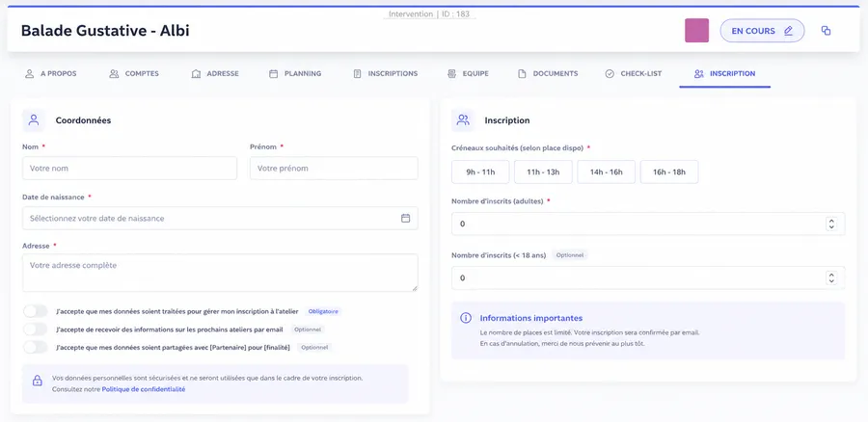This screenshot has height=422, width=868.
Task: Click the Balade Gustative - Albi title
Action: click(105, 31)
